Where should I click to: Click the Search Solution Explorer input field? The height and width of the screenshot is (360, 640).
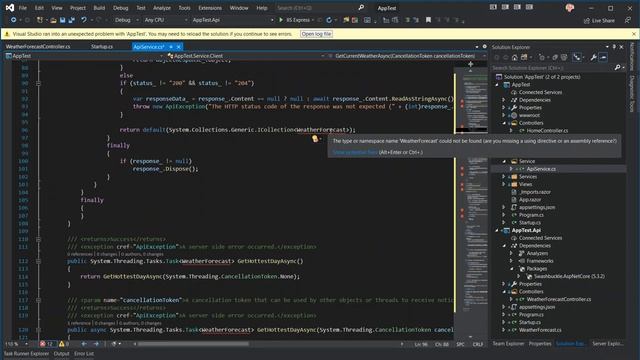[x=552, y=68]
